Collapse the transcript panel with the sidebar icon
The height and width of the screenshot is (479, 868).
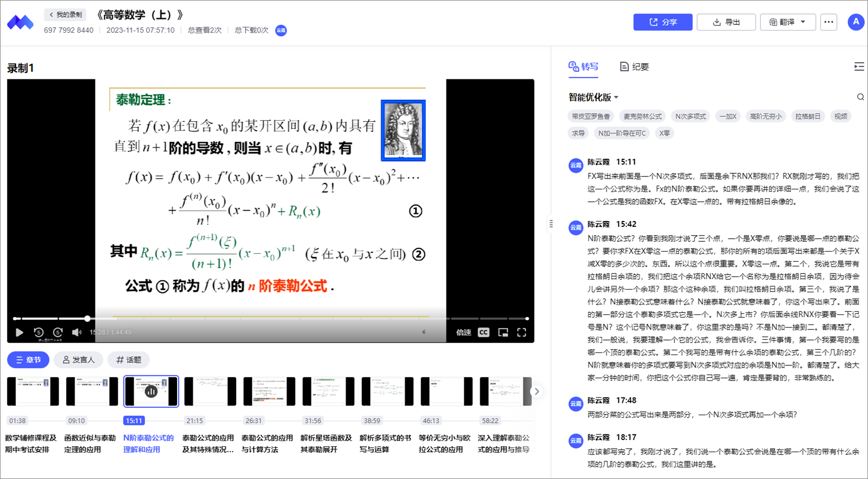point(859,66)
